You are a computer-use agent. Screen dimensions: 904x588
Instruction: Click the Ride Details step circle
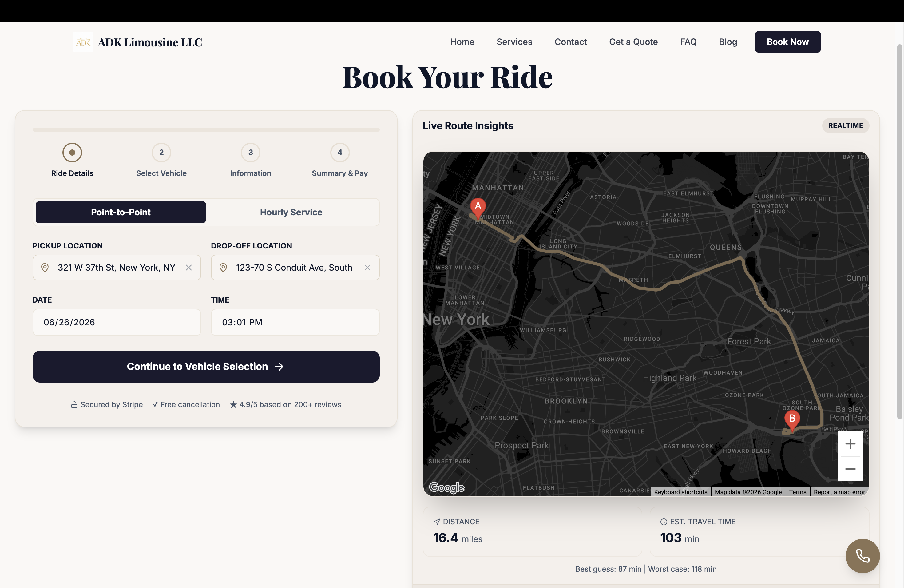[x=72, y=152]
